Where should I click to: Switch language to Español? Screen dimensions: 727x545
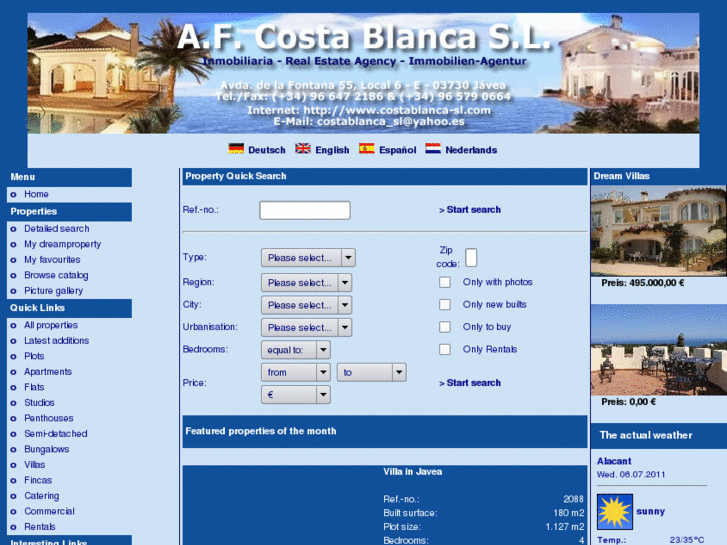pyautogui.click(x=397, y=150)
